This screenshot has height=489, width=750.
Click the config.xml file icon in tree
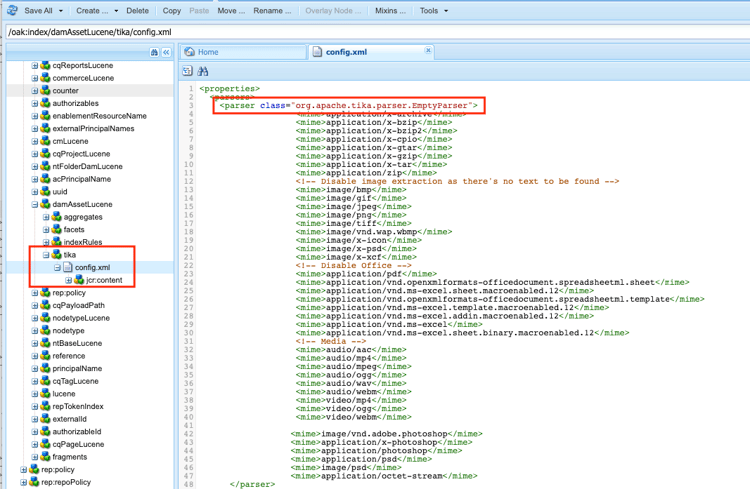pos(68,268)
